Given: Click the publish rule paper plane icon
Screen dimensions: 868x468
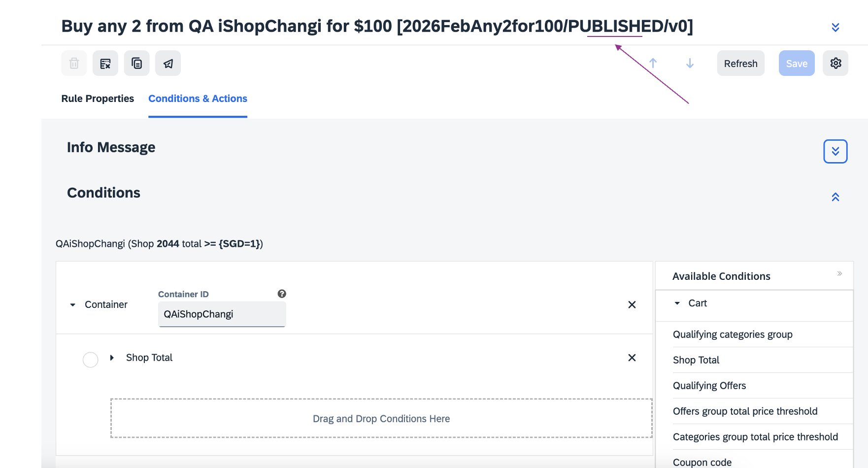Looking at the screenshot, I should pos(168,64).
